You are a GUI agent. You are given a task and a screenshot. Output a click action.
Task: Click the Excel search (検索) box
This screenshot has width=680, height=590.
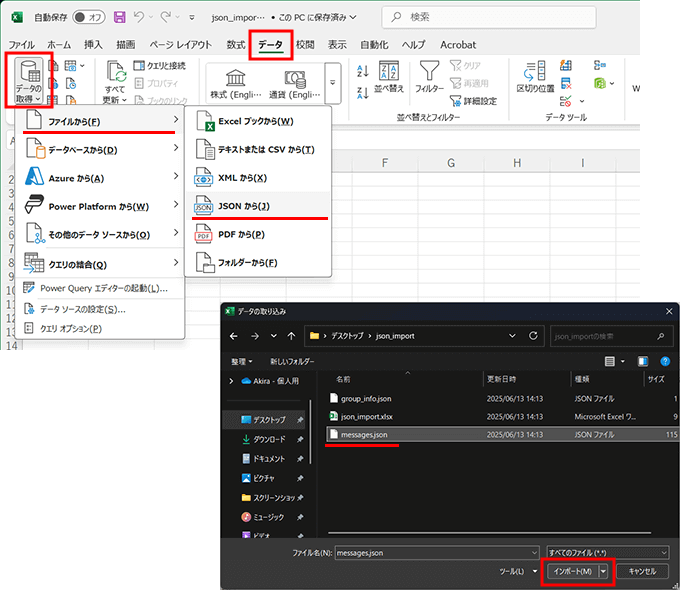(x=489, y=17)
